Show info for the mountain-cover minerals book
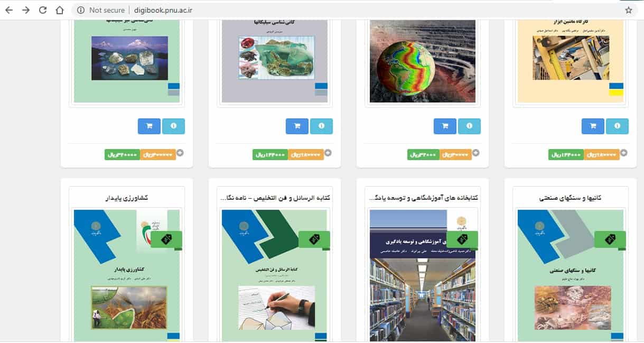644x343 pixels. click(173, 126)
